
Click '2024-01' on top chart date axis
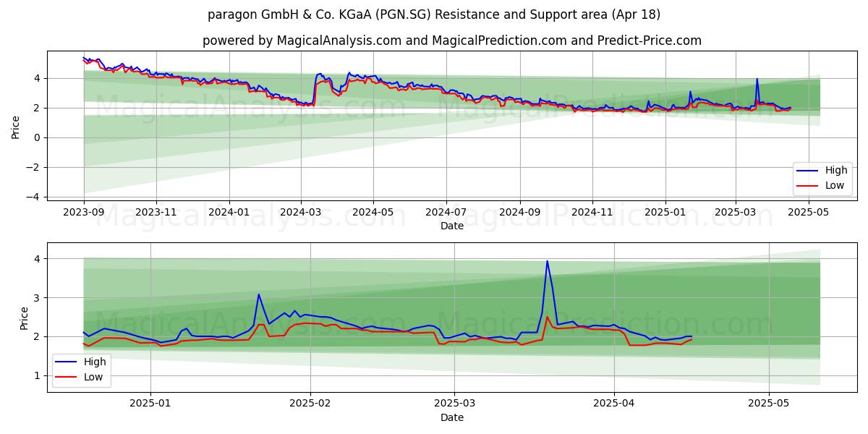coord(229,213)
